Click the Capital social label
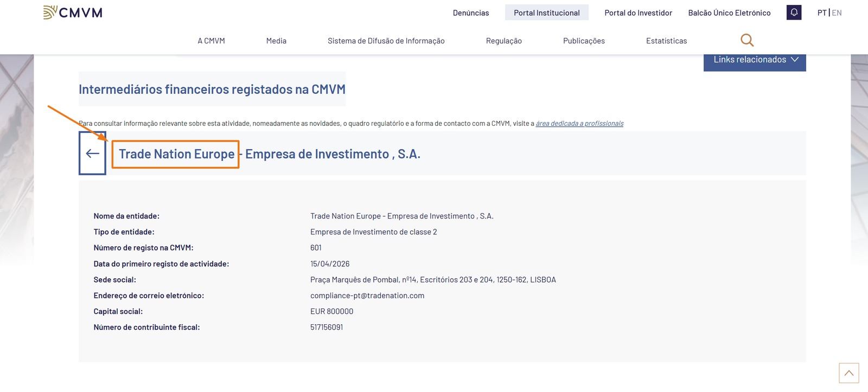This screenshot has height=392, width=868. click(118, 312)
